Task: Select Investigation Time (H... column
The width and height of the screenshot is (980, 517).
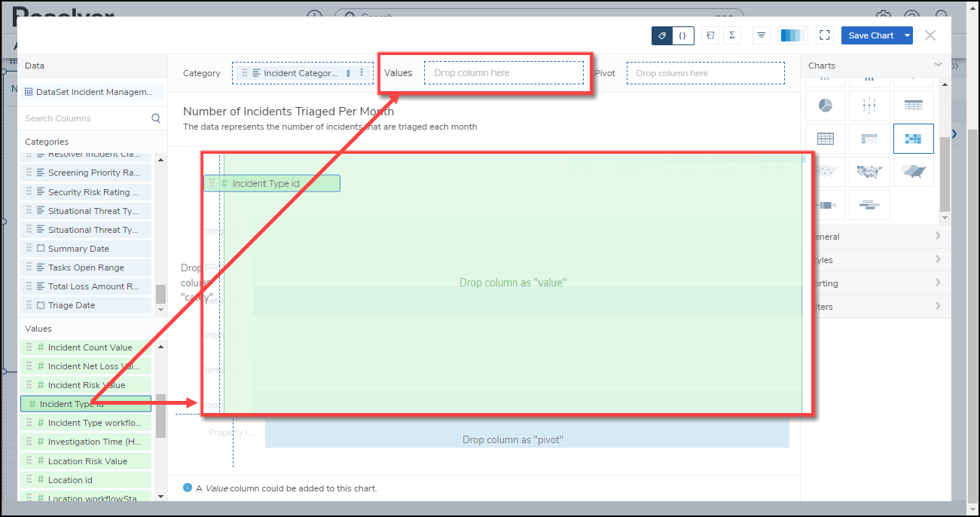Action: tap(86, 442)
